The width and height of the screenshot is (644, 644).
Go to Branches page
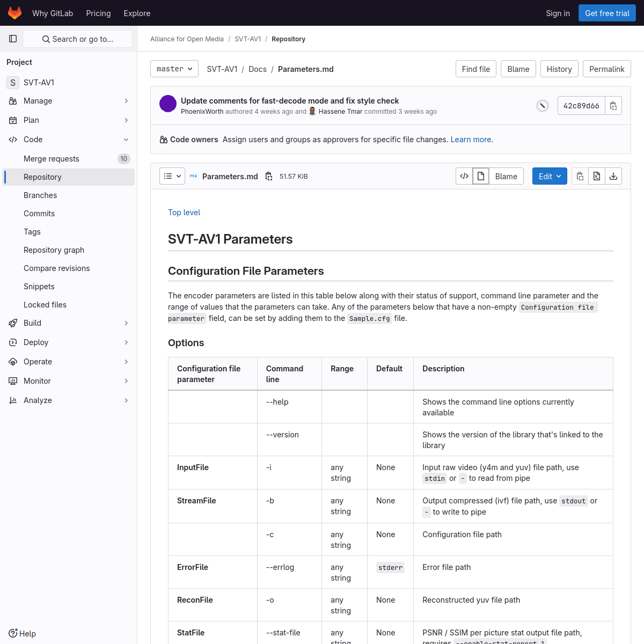click(69, 195)
